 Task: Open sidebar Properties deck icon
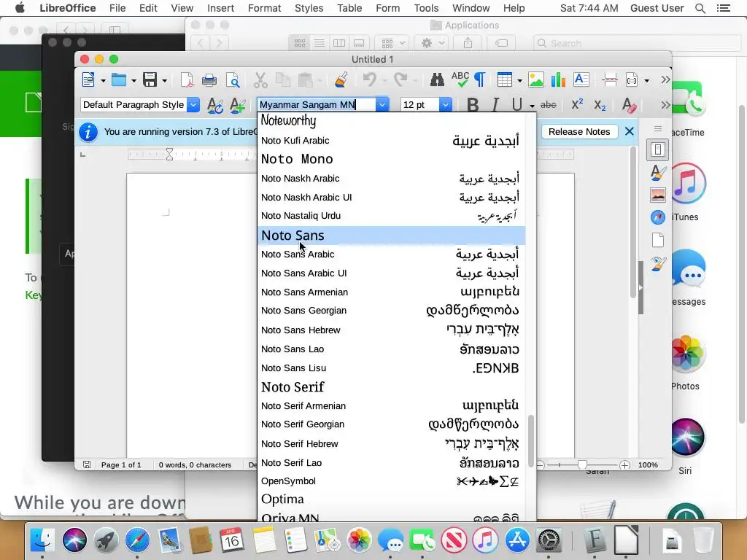click(658, 150)
